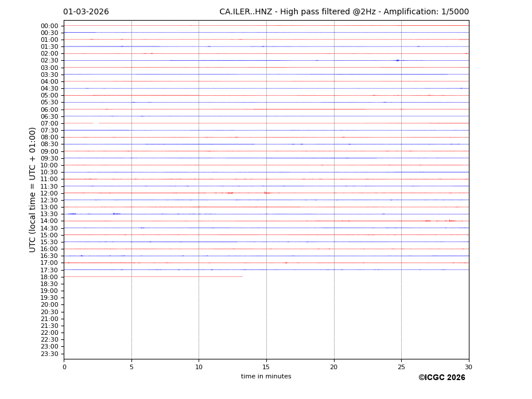Select the 12:00 row label
The height and width of the screenshot is (399, 532).
[x=49, y=193]
